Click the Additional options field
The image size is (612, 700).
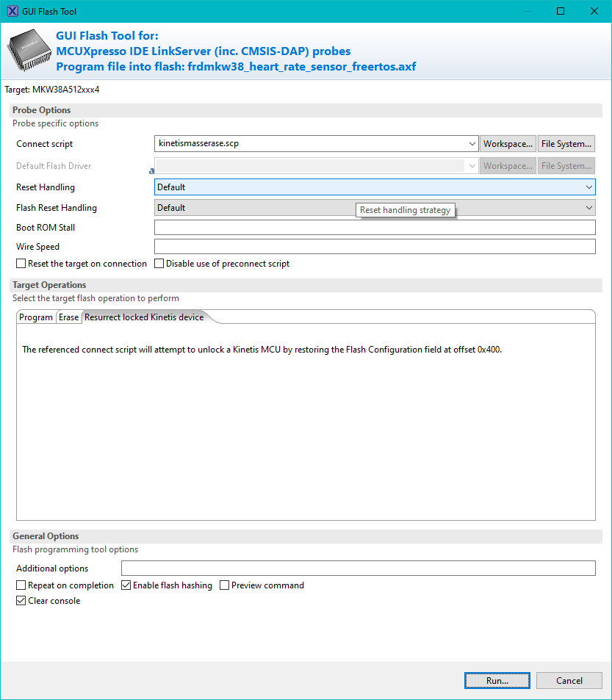tap(359, 569)
